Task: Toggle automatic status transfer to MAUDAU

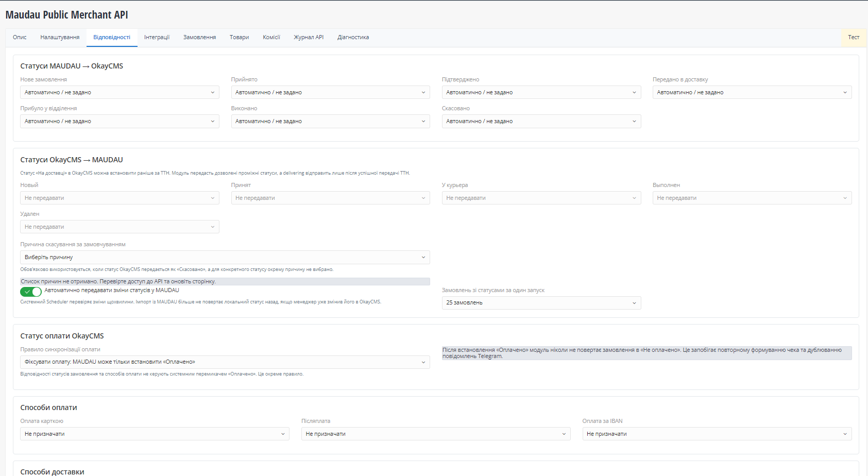Action: pos(31,292)
